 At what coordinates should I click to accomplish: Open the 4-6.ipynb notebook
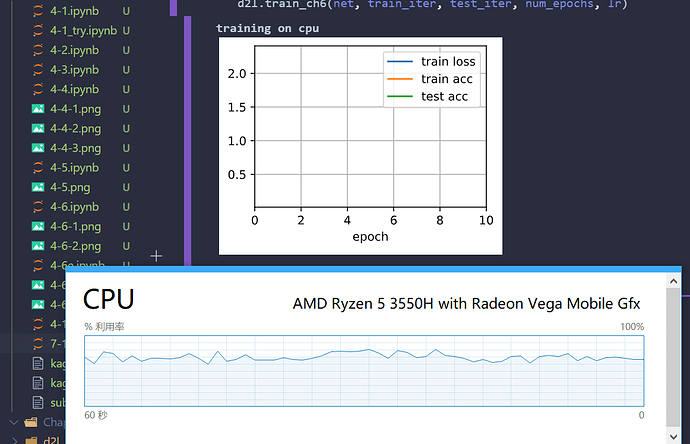(74, 207)
